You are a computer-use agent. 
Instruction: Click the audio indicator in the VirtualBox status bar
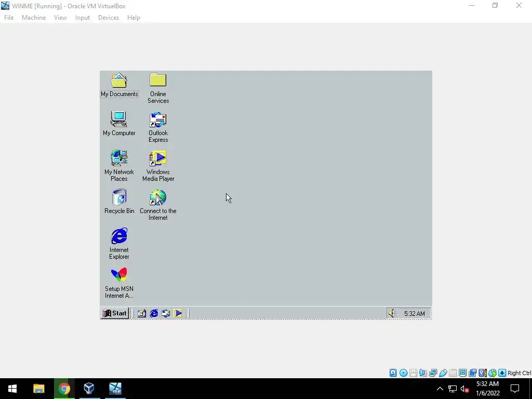pos(423,373)
